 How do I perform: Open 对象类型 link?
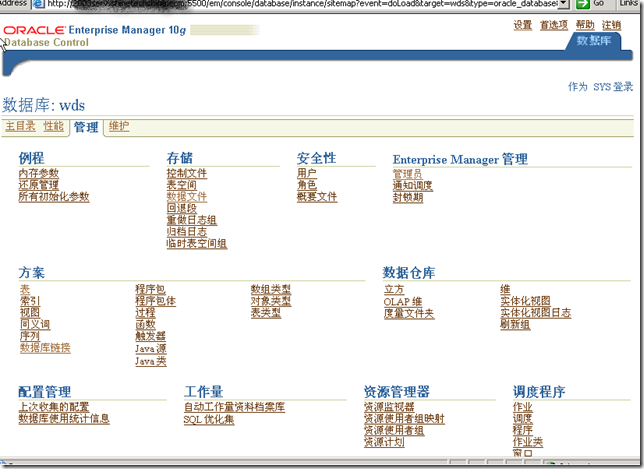(x=271, y=301)
